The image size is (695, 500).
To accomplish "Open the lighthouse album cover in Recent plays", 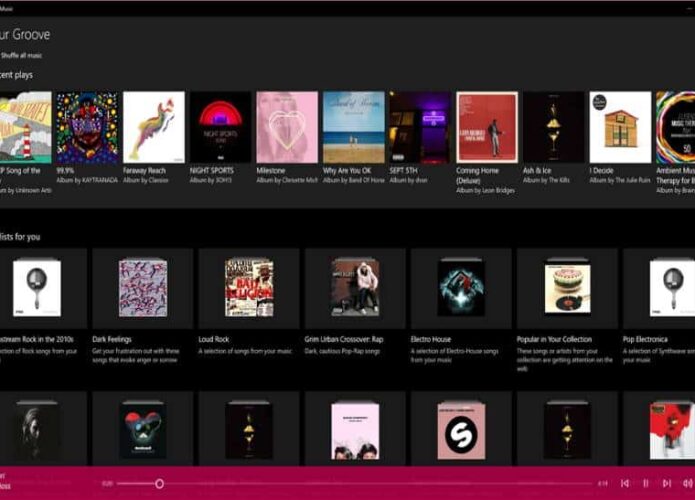I will click(x=26, y=127).
